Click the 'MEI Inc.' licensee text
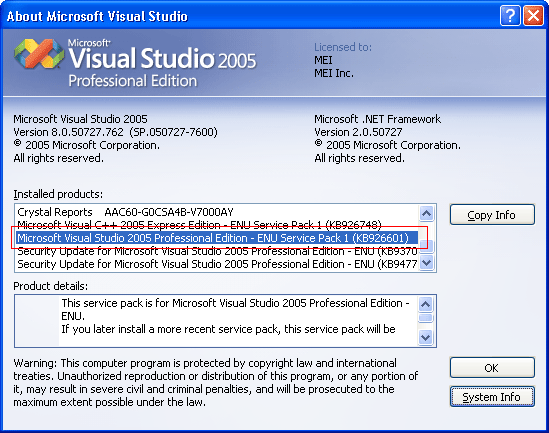Viewport: 549px width, 433px height. [334, 73]
